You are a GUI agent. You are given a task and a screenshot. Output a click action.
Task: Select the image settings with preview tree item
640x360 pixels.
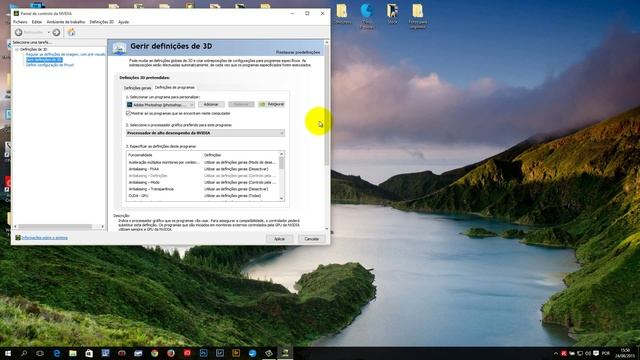point(65,54)
